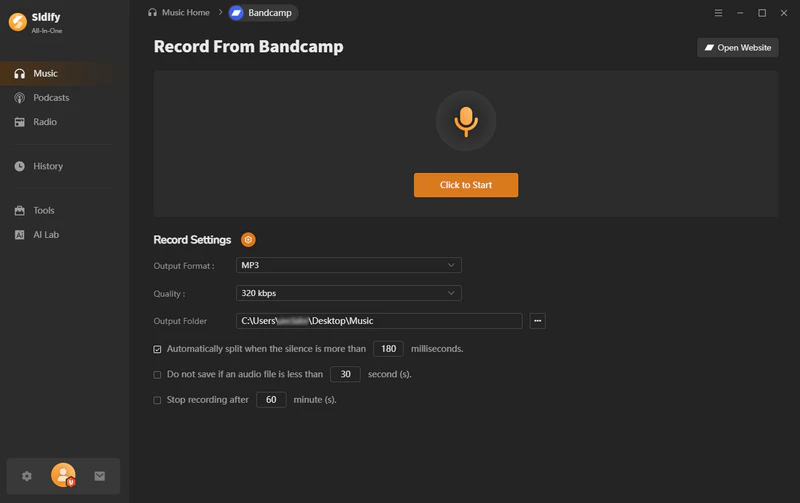Open the mail envelope icon

tap(99, 476)
